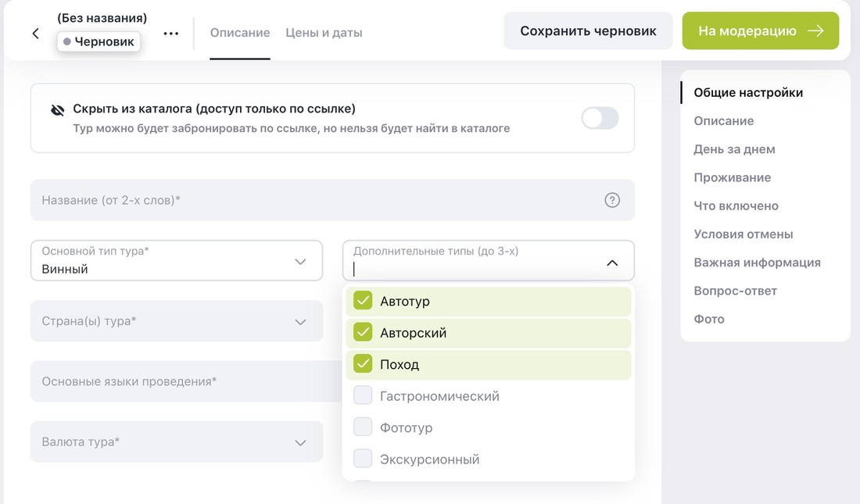Expand the Страна(ы) тура dropdown
Image resolution: width=860 pixels, height=504 pixels.
pos(177,321)
